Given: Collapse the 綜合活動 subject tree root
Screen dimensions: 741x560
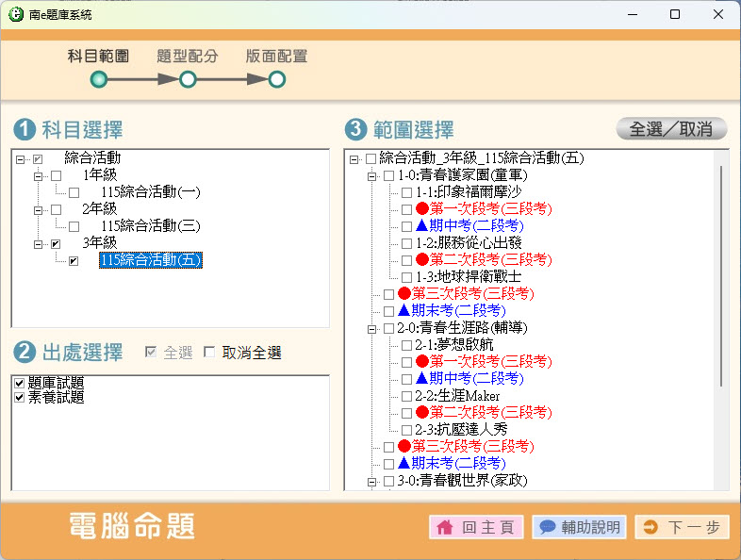Looking at the screenshot, I should coord(20,159).
